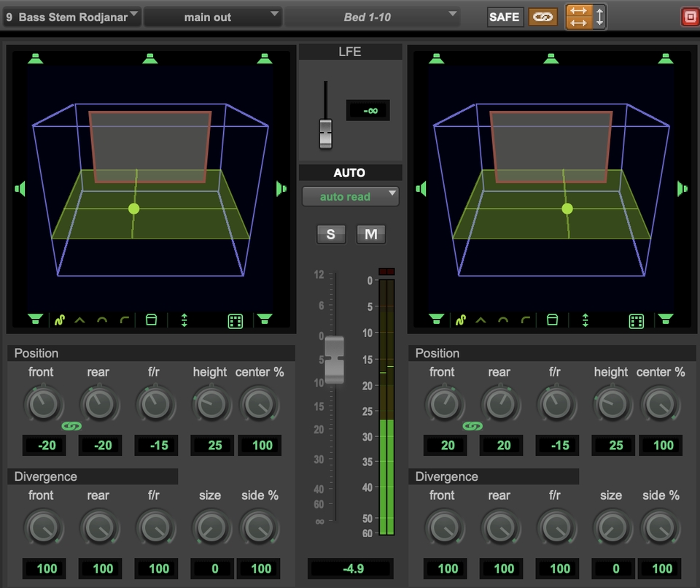Enable the SAFE automation toggle
Screen dimensions: 700x588
505,16
